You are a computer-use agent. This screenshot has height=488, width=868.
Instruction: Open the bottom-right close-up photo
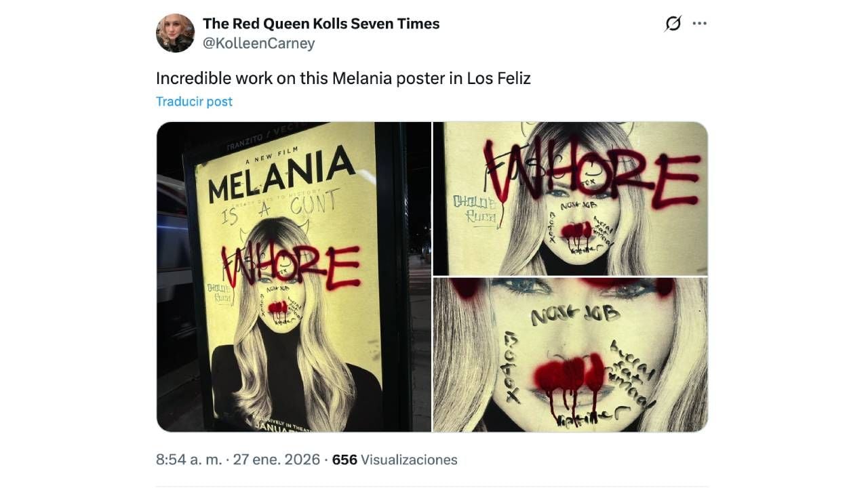pyautogui.click(x=570, y=354)
